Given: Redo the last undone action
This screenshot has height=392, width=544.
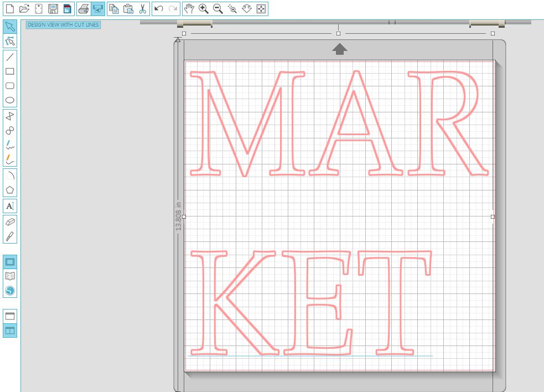Looking at the screenshot, I should [173, 9].
